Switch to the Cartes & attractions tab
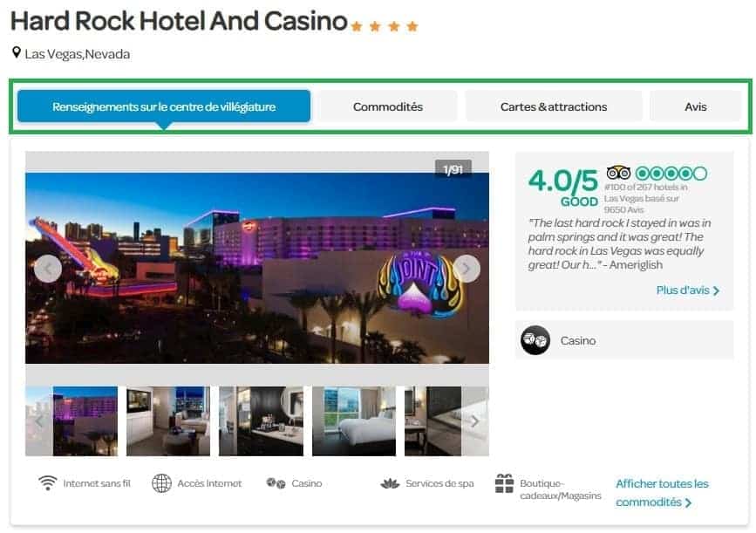 [554, 106]
